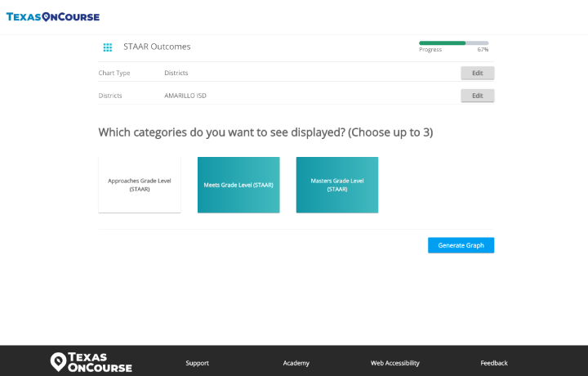This screenshot has width=588, height=376.
Task: Deselect the Meets Grade Level (STAAR) tile
Action: coord(238,185)
